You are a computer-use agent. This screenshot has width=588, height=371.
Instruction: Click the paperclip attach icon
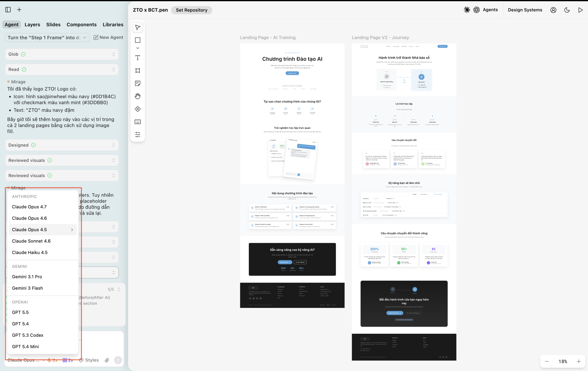click(107, 360)
